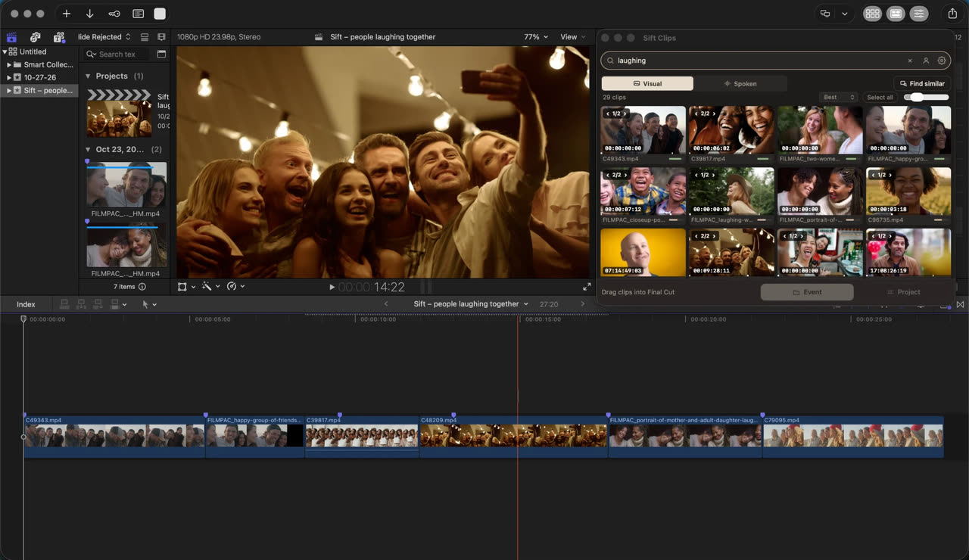Open the View dropdown in viewer
969x560 pixels.
tap(572, 37)
